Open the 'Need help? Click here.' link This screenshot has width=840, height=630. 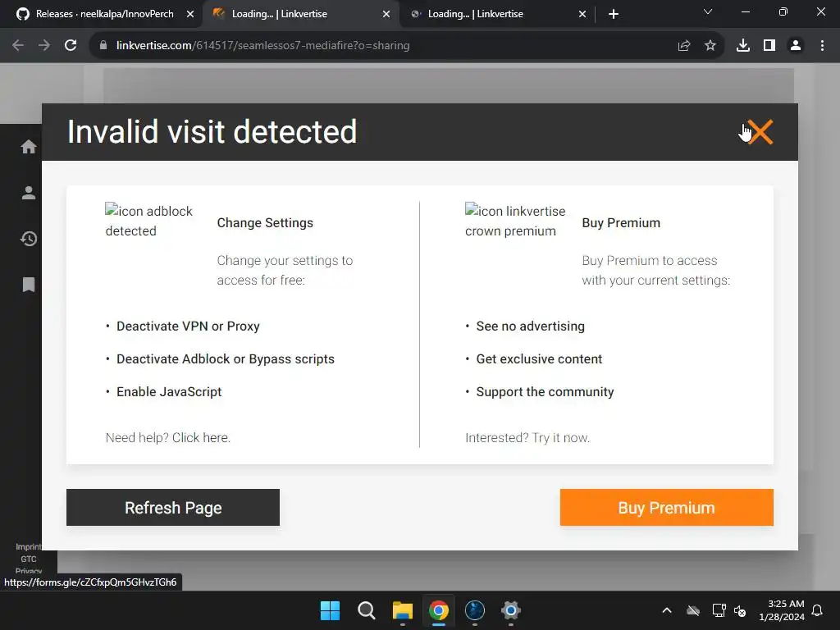(x=167, y=438)
